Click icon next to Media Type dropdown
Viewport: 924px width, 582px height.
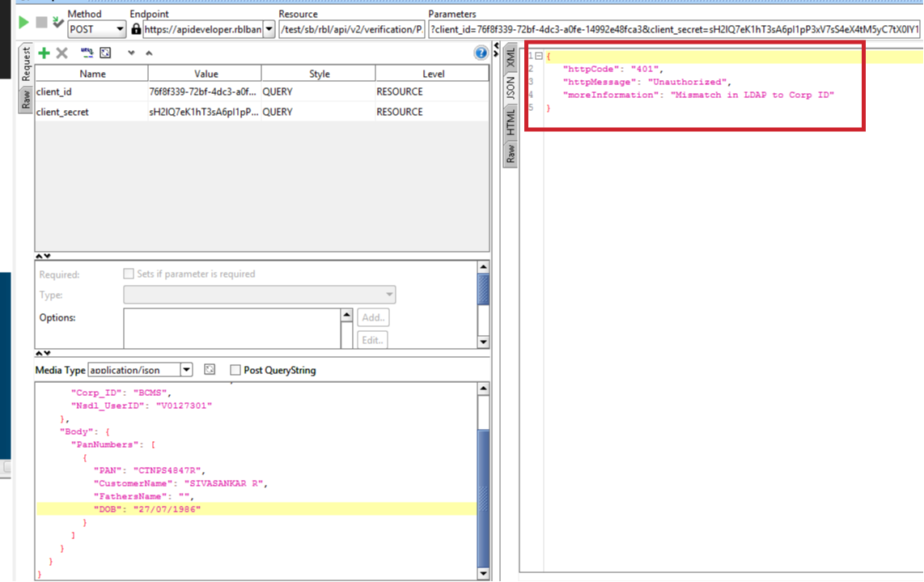[210, 369]
